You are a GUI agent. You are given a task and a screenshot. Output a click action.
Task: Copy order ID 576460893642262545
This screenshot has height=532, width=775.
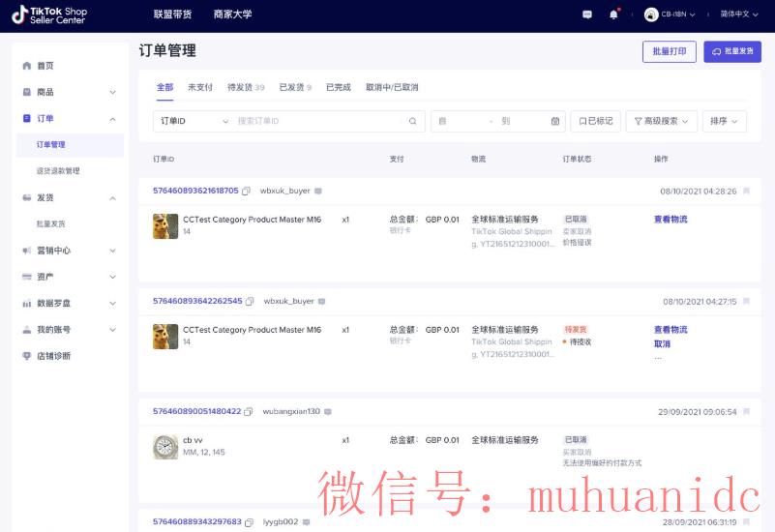tap(250, 301)
